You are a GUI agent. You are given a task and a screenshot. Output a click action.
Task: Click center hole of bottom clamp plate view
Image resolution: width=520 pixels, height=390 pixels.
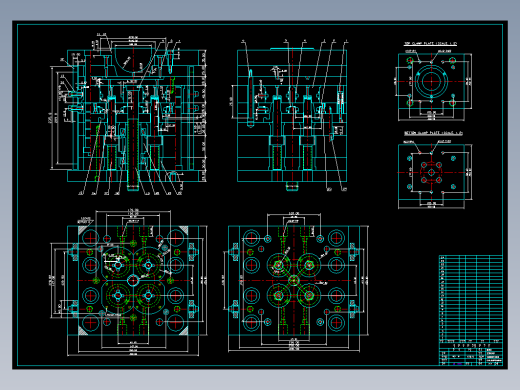tap(431, 172)
